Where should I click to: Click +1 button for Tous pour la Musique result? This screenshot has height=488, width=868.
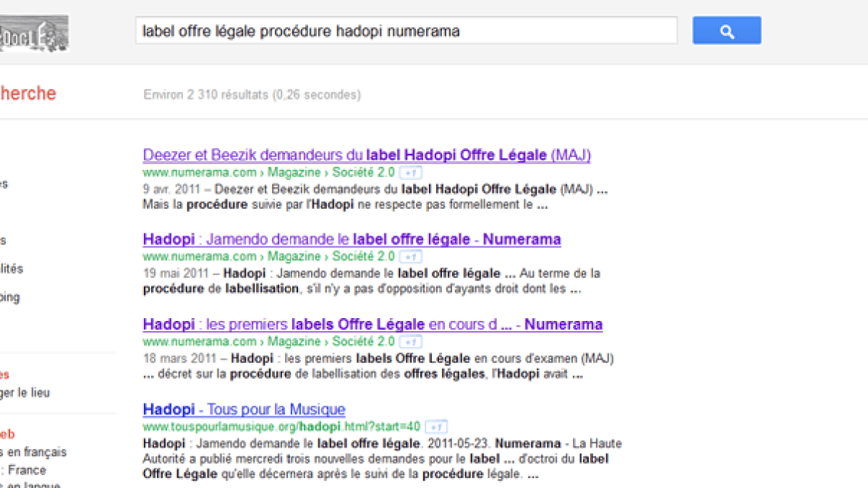click(x=435, y=427)
